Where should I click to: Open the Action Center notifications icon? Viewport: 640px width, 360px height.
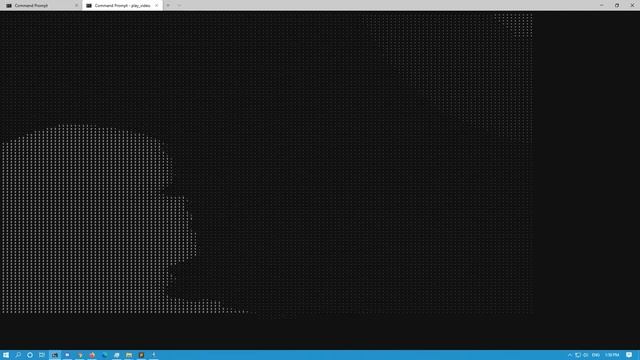tap(629, 355)
